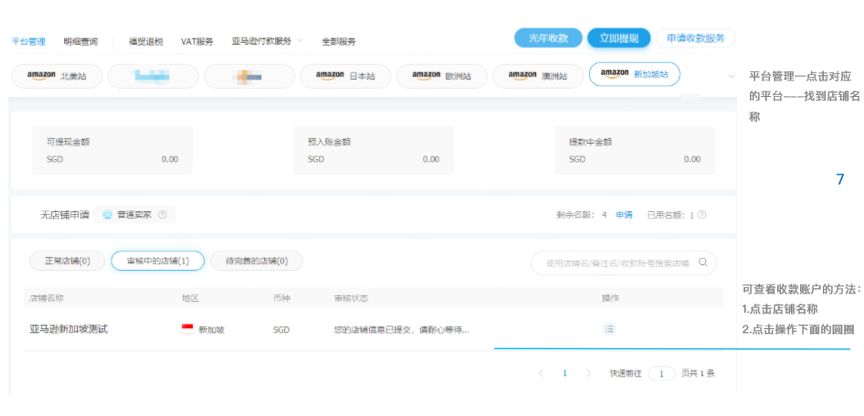This screenshot has width=864, height=416.
Task: Click the search magnifier icon
Action: tap(703, 263)
